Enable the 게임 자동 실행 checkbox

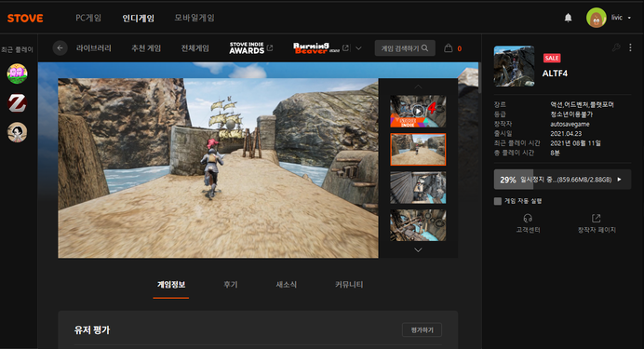click(497, 201)
